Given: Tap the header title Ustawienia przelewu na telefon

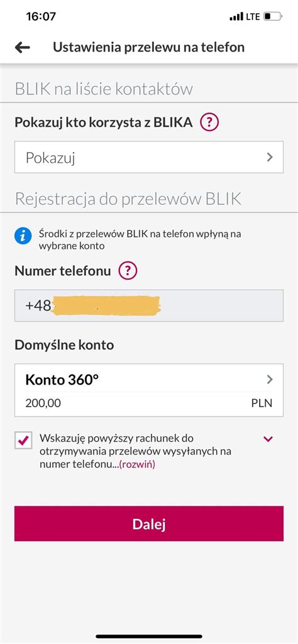Looking at the screenshot, I should click(x=149, y=47).
